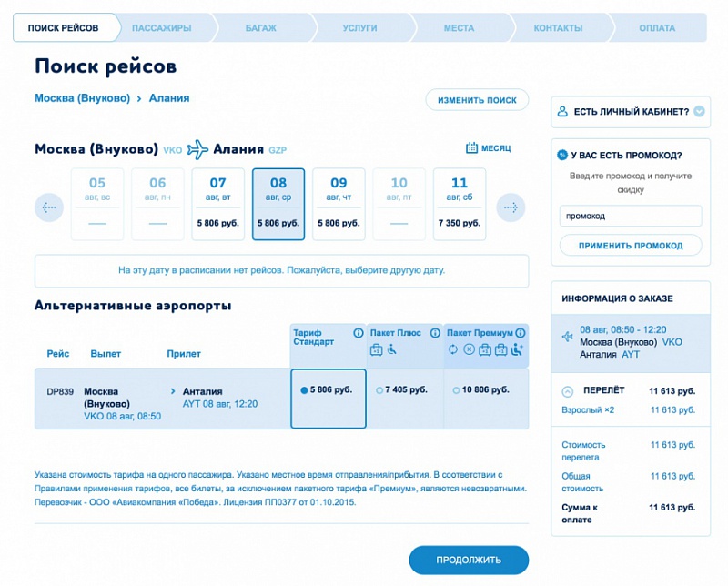Collapse the ПЕРЕЛЁТ cost section
Image resolution: width=728 pixels, height=586 pixels.
pyautogui.click(x=567, y=391)
